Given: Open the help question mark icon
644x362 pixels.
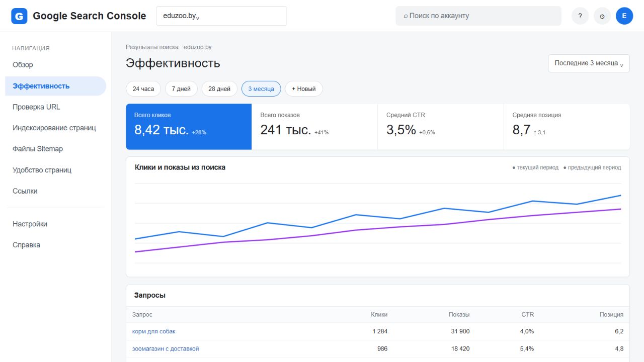Looking at the screenshot, I should pos(580,16).
